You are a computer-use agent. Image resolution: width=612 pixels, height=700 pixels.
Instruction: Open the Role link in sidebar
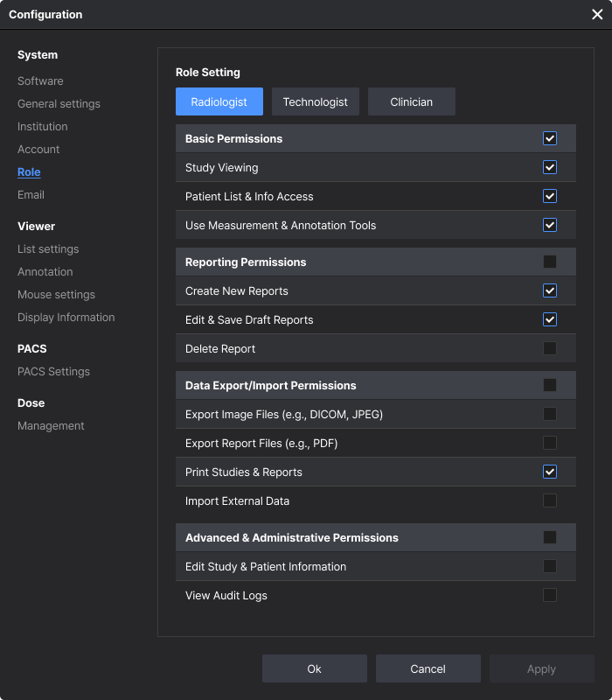coord(29,171)
